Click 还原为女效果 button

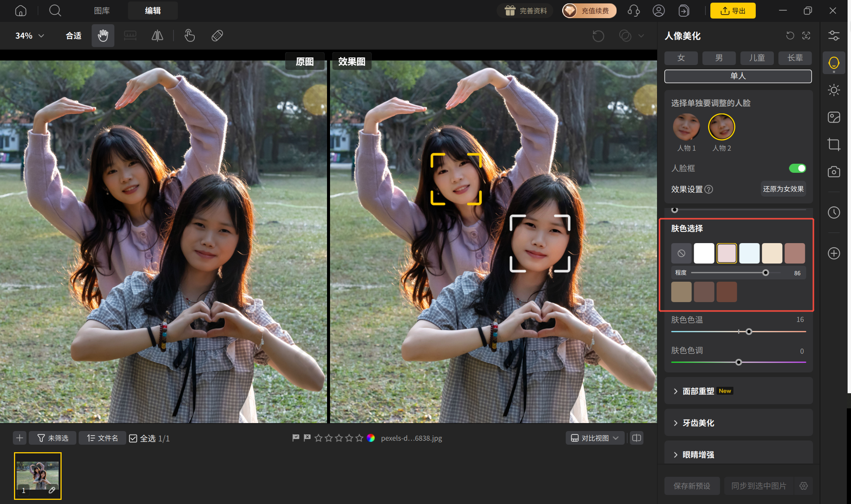pyautogui.click(x=783, y=189)
